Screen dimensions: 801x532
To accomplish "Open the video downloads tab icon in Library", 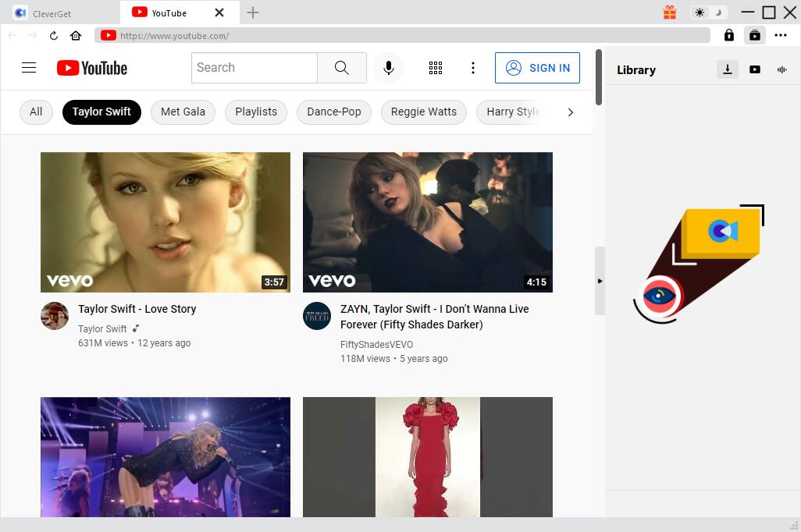I will [x=754, y=69].
